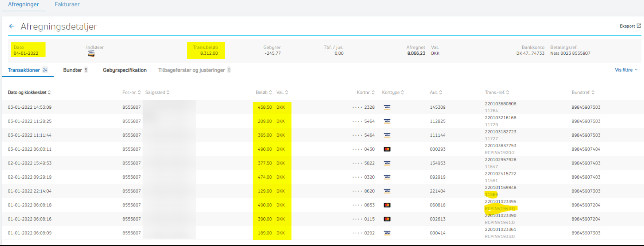Sort transactions by Beløb column
Screen dimensions: 644x246
point(264,92)
